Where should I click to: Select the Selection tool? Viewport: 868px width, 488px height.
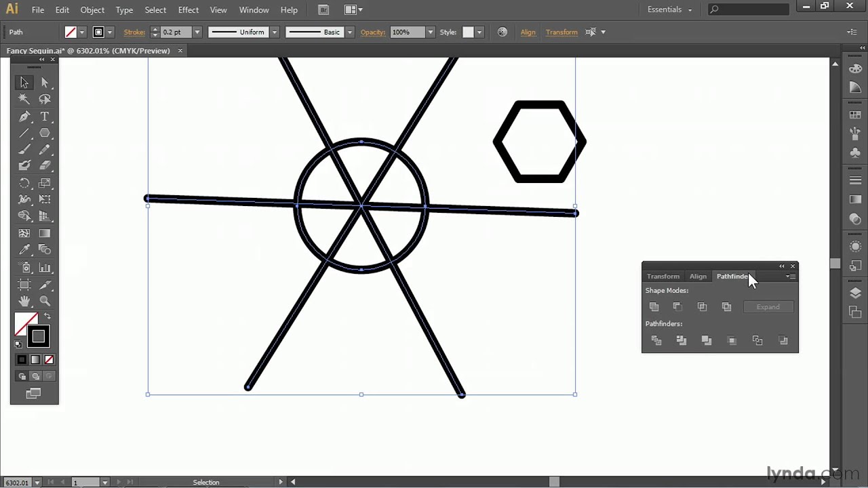coord(24,82)
